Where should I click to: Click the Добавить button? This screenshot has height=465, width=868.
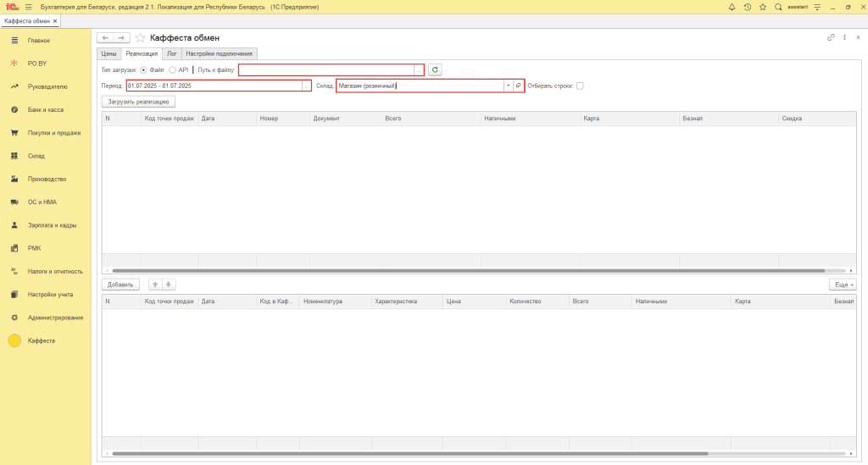(x=120, y=285)
